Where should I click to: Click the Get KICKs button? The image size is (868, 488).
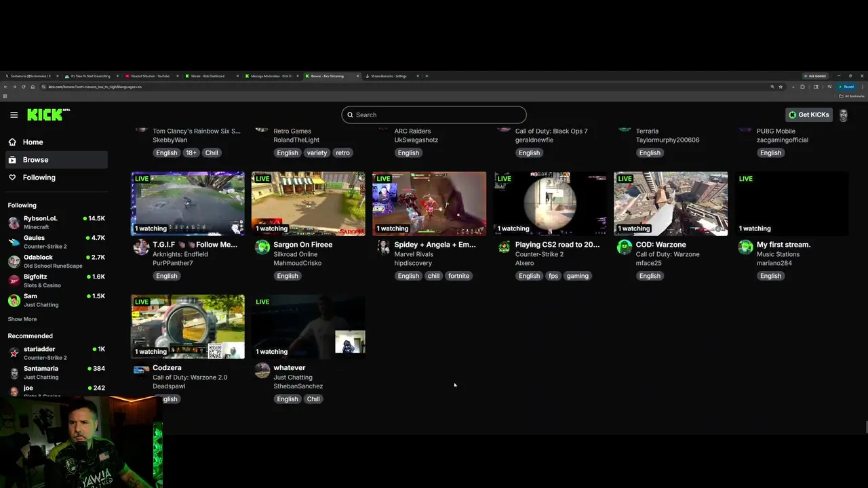[x=809, y=115]
